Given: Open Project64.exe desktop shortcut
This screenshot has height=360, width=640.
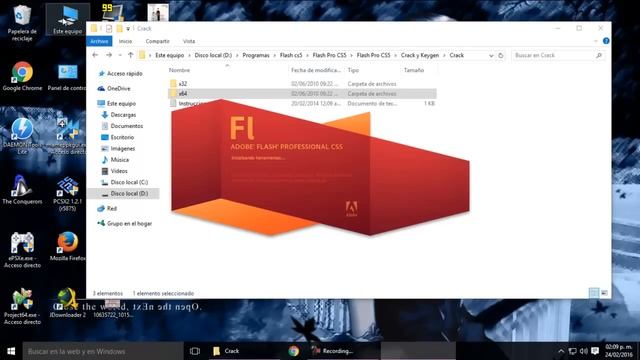Looking at the screenshot, I should (22, 307).
